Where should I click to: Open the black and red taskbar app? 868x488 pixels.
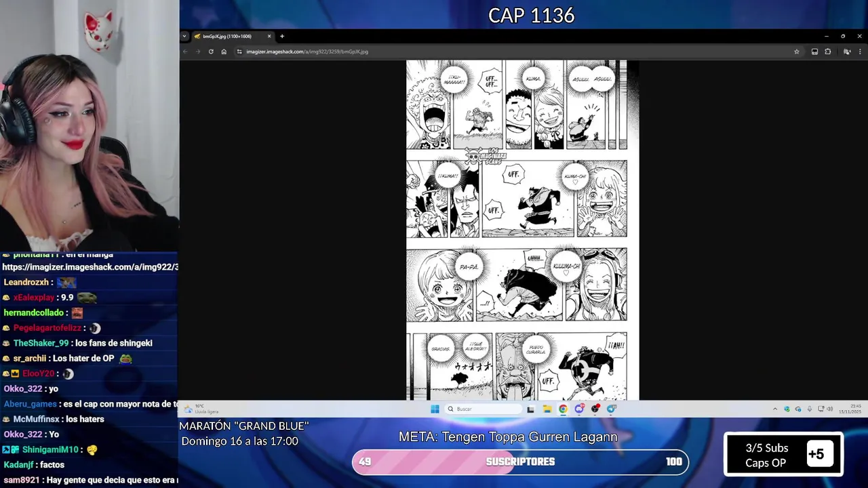[595, 409]
